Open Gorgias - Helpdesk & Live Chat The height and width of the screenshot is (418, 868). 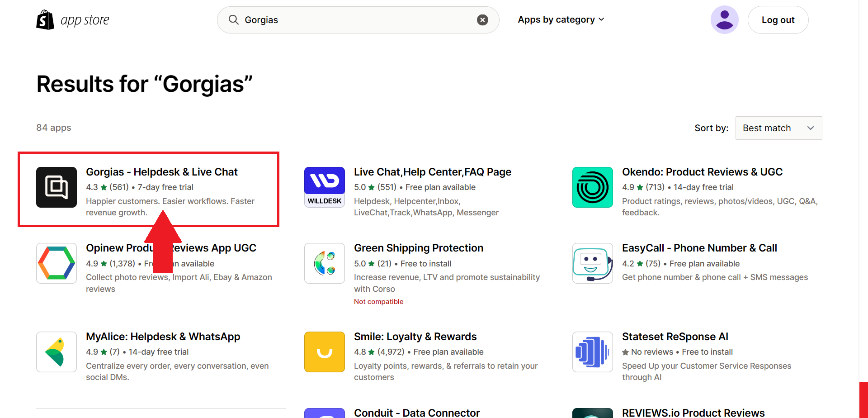click(x=162, y=172)
